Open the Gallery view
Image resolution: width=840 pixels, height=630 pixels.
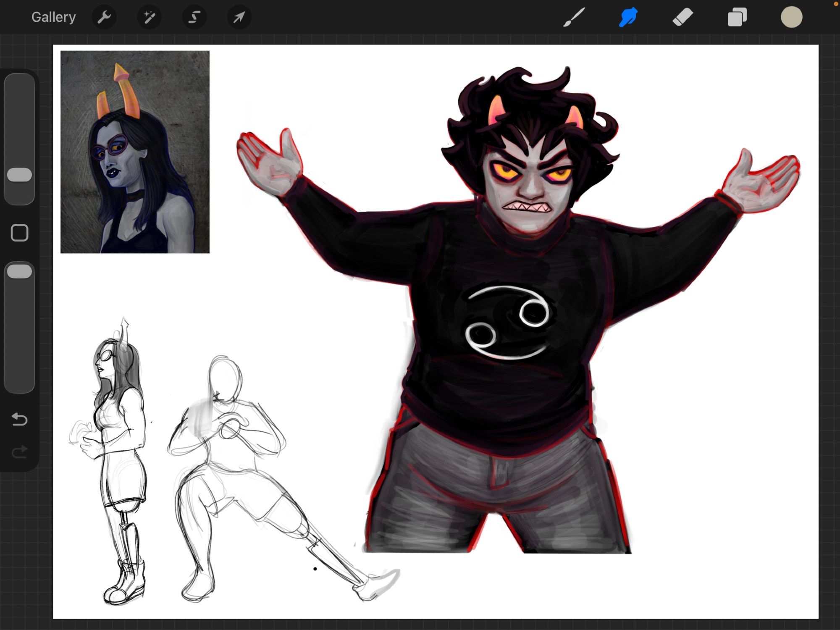[53, 17]
